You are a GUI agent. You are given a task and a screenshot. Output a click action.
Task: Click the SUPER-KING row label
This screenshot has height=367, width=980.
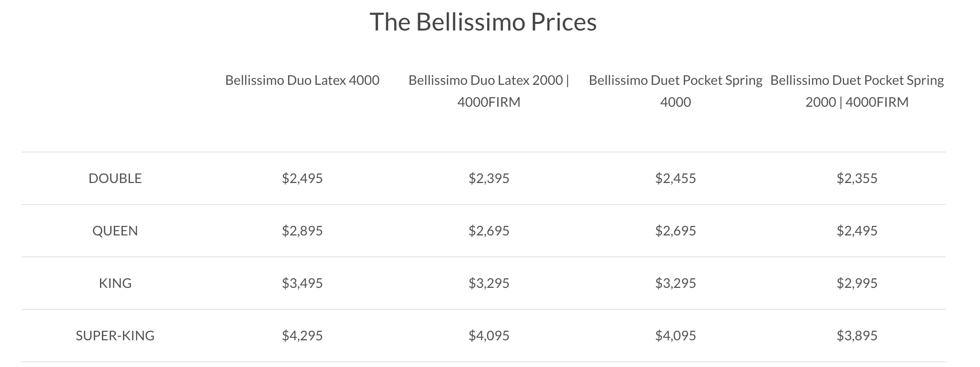click(x=115, y=336)
